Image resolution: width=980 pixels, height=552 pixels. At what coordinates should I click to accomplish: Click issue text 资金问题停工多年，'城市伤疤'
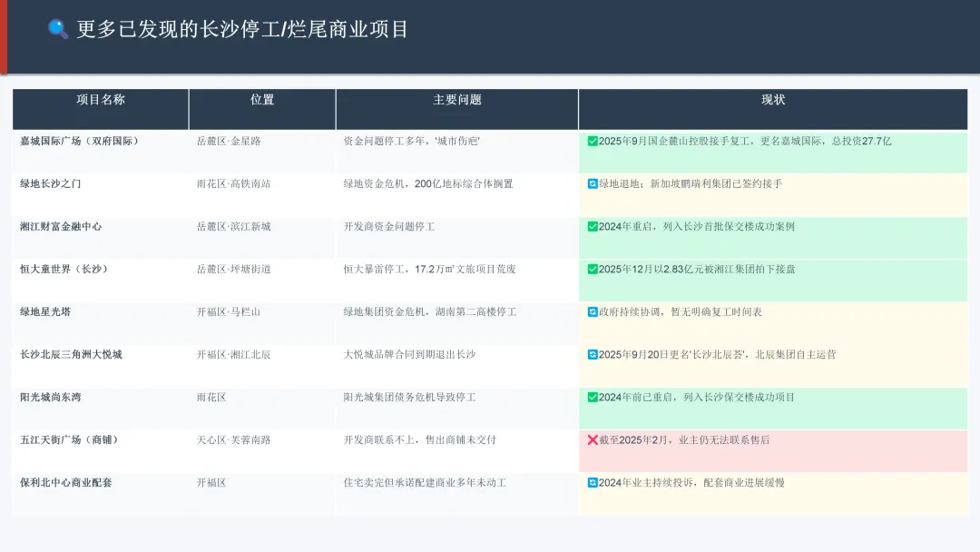click(411, 142)
